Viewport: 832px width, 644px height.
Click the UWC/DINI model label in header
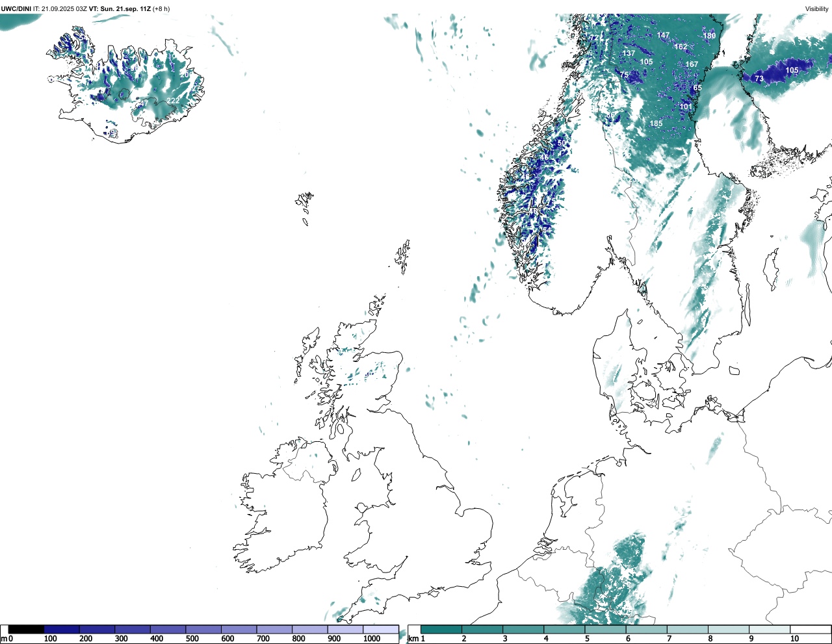[x=16, y=8]
